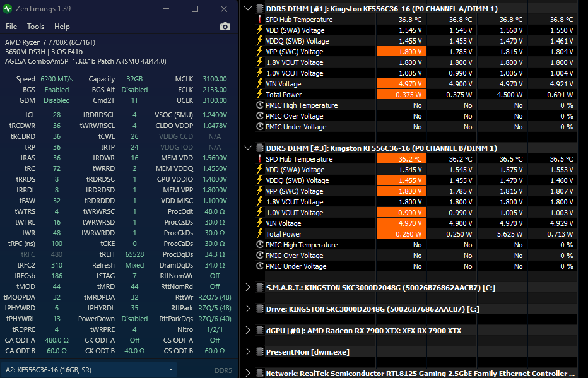Screen dimensions: 588x378
Task: Click the clock icon for DIMM #3 PMIC Over Voltage
Action: [x=259, y=256]
